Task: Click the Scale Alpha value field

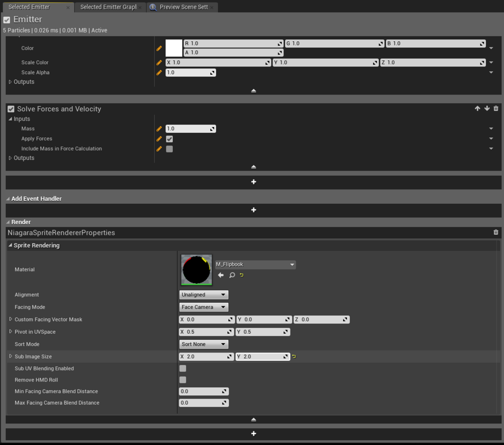Action: pos(190,73)
